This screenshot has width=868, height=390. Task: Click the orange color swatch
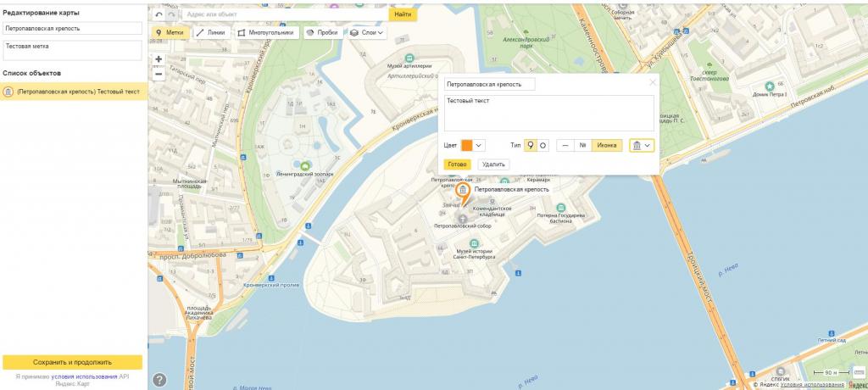467,145
